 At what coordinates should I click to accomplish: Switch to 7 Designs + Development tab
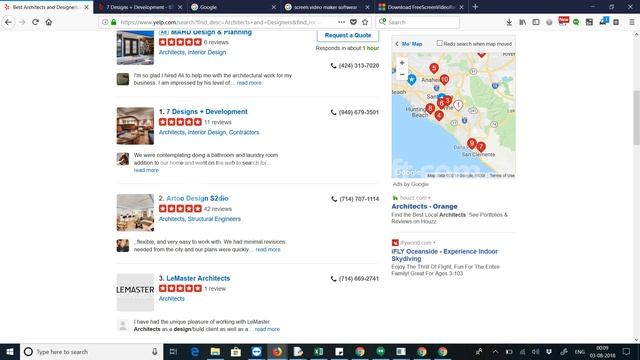(x=140, y=7)
